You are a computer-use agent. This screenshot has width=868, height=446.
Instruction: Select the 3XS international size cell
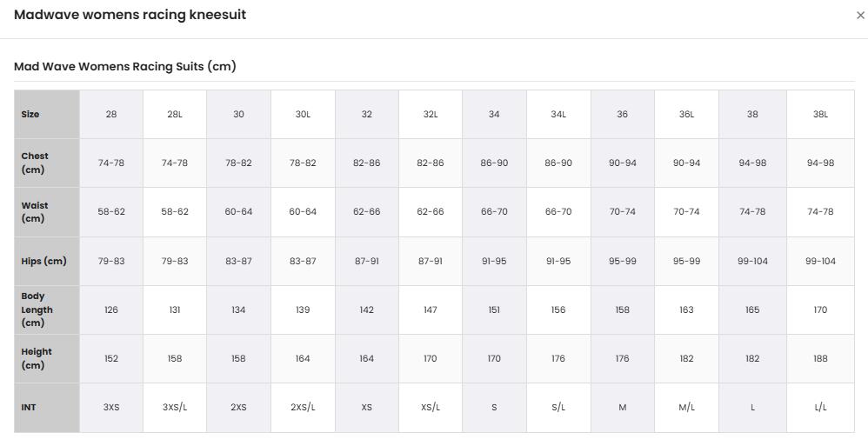click(x=111, y=408)
